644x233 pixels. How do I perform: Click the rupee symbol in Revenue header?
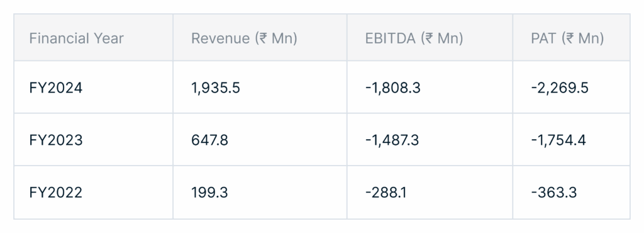[263, 38]
